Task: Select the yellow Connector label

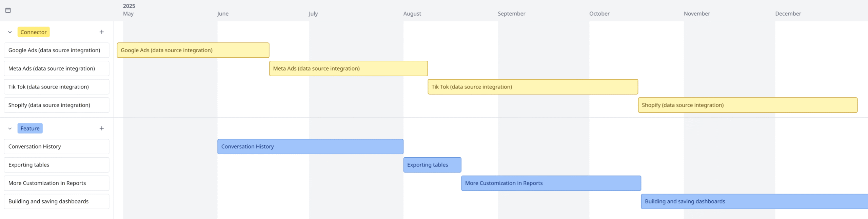Action: pyautogui.click(x=33, y=32)
